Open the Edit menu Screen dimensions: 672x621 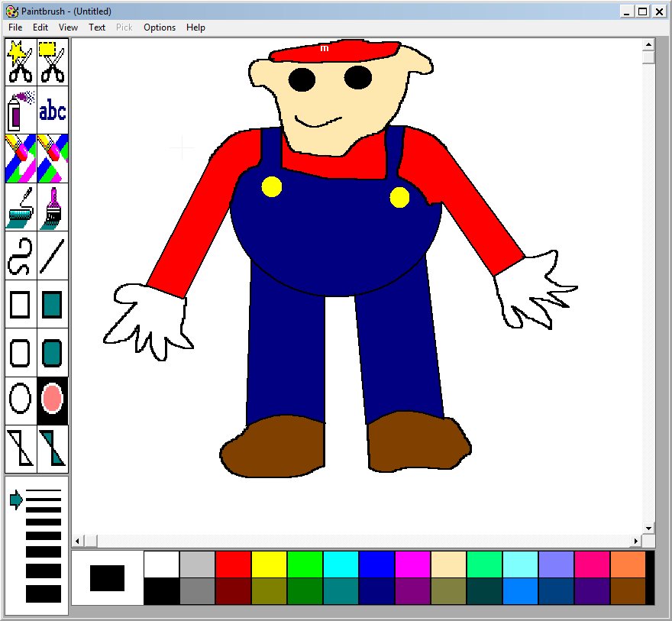[x=40, y=27]
